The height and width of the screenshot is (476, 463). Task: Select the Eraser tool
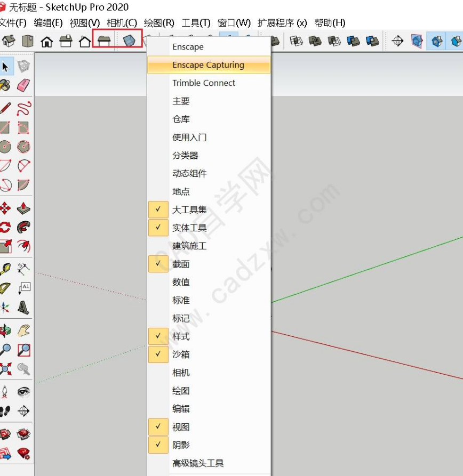coord(23,85)
